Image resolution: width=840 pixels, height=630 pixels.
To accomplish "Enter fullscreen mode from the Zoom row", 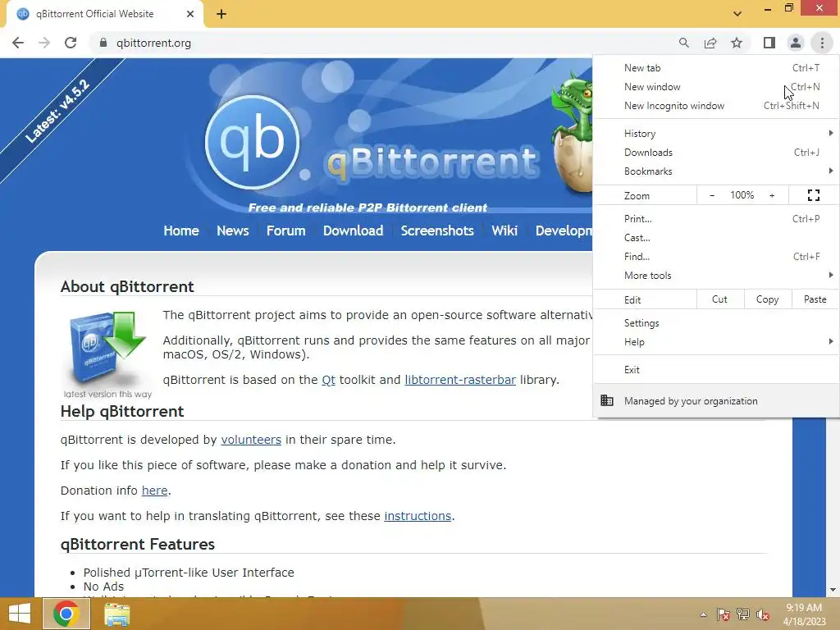I will pyautogui.click(x=813, y=195).
